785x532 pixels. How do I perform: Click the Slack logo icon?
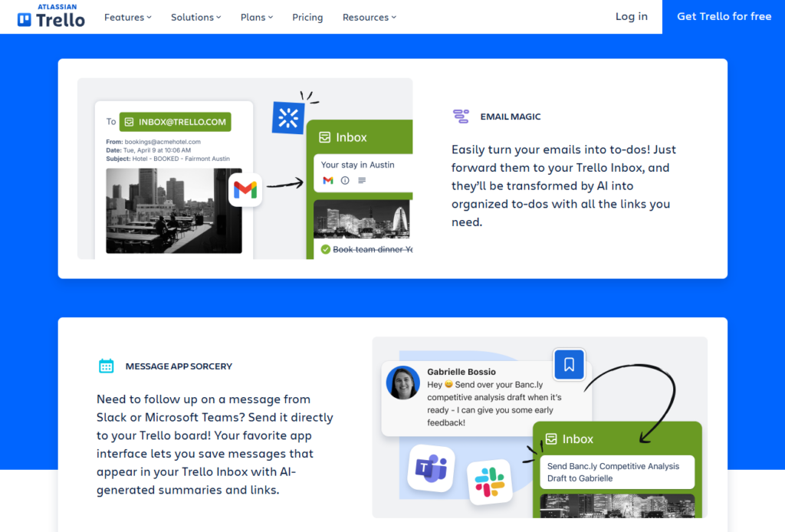(490, 482)
